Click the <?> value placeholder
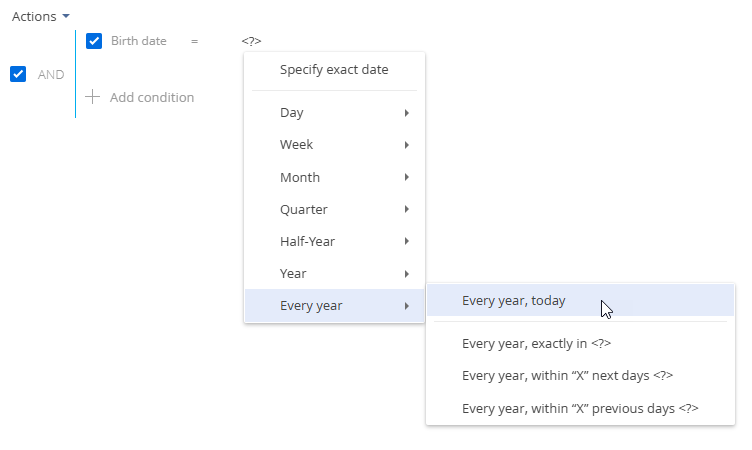This screenshot has height=450, width=752. point(251,41)
